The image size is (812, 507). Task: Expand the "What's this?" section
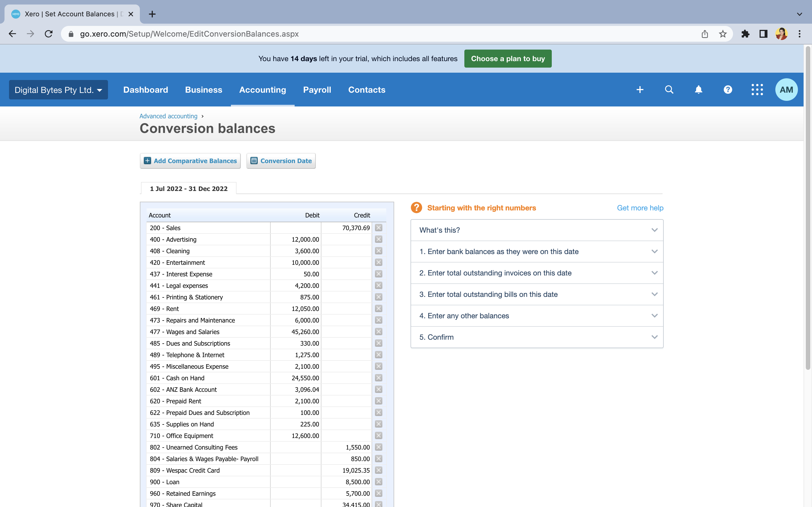click(537, 230)
